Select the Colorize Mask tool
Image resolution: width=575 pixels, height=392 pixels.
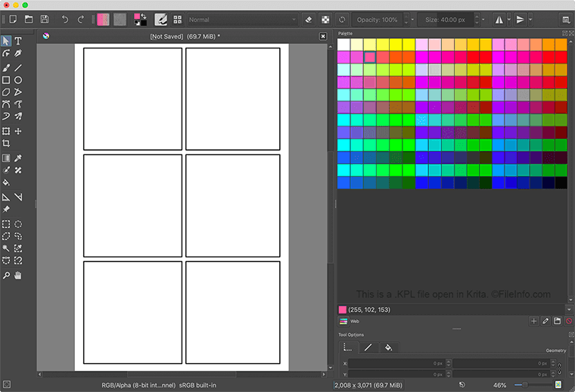click(6, 170)
